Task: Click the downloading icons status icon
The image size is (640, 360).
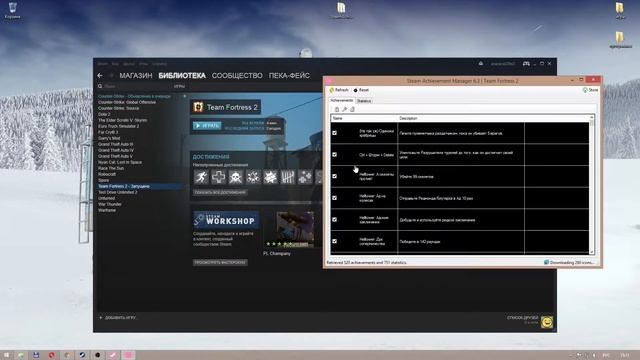Action: pyautogui.click(x=546, y=262)
